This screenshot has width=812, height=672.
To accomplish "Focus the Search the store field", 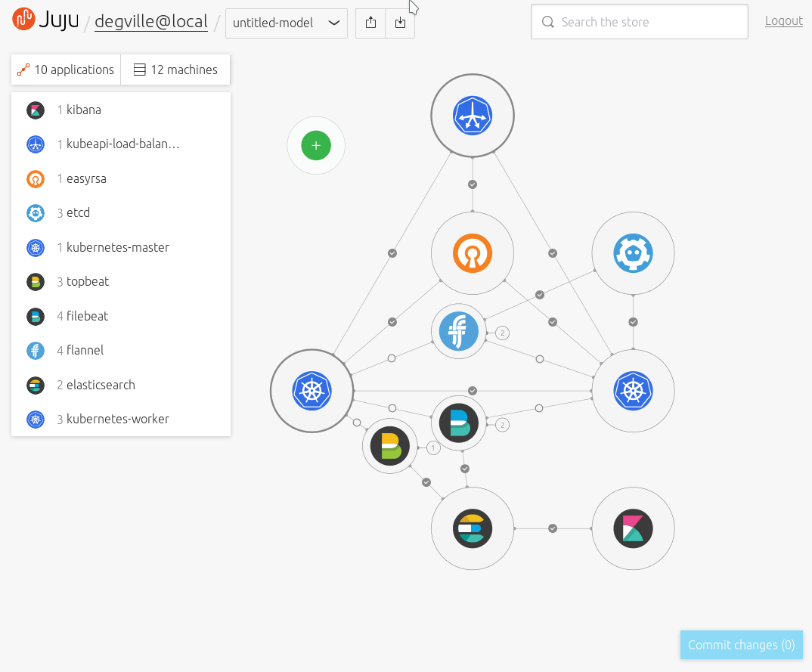I will pos(640,22).
